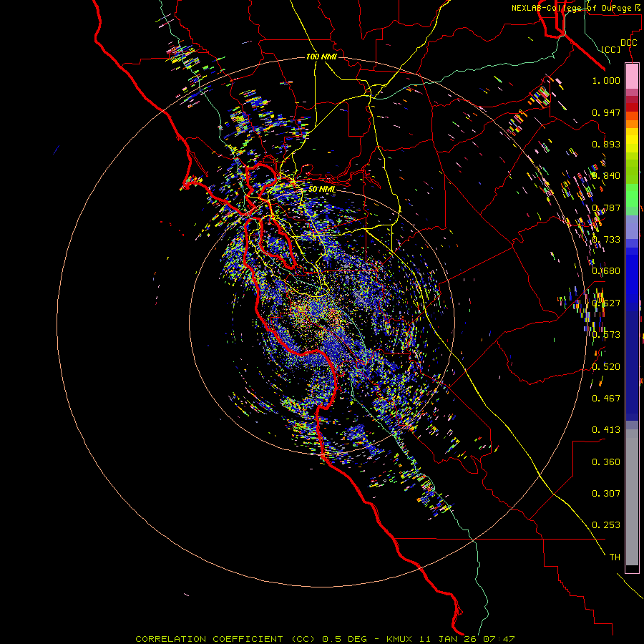Click the 100 NMI range ring label

(x=321, y=57)
